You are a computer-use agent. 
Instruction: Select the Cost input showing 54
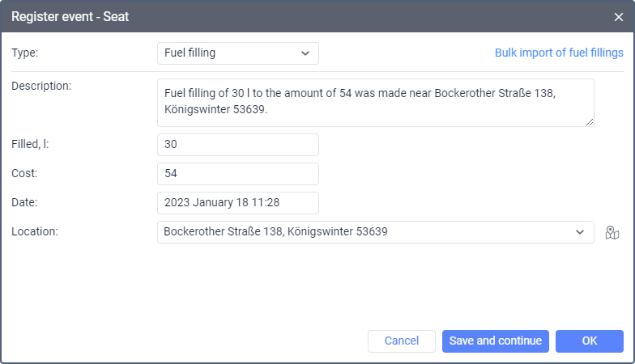pyautogui.click(x=237, y=174)
